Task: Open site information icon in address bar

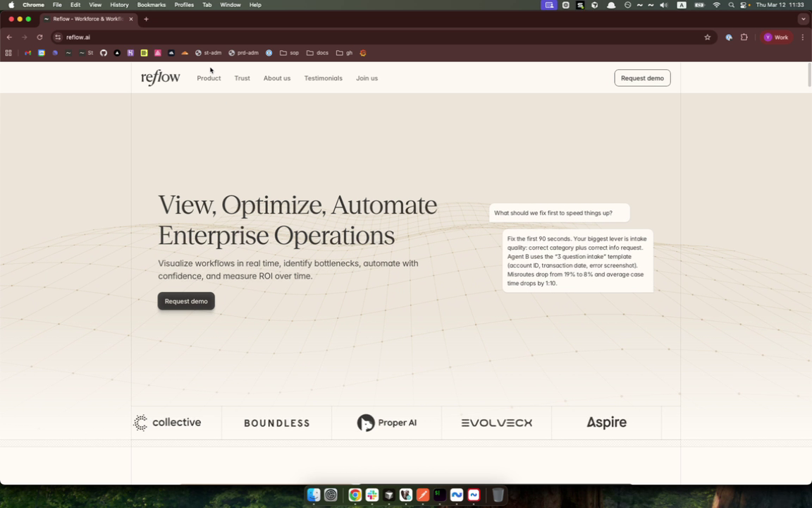Action: [58, 37]
